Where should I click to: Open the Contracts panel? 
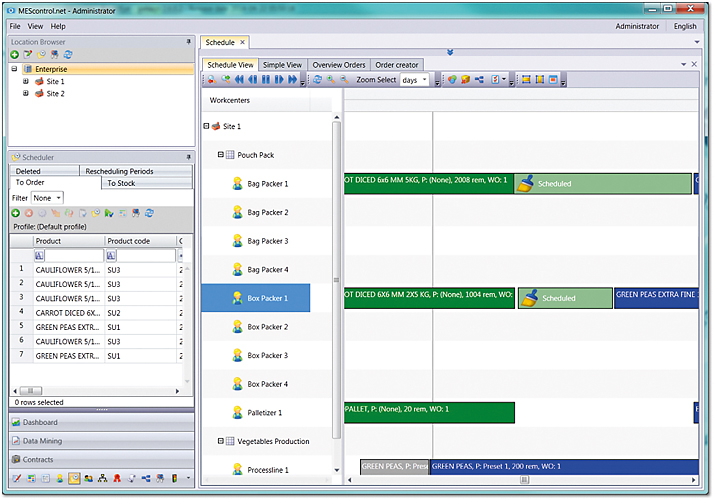coord(101,459)
